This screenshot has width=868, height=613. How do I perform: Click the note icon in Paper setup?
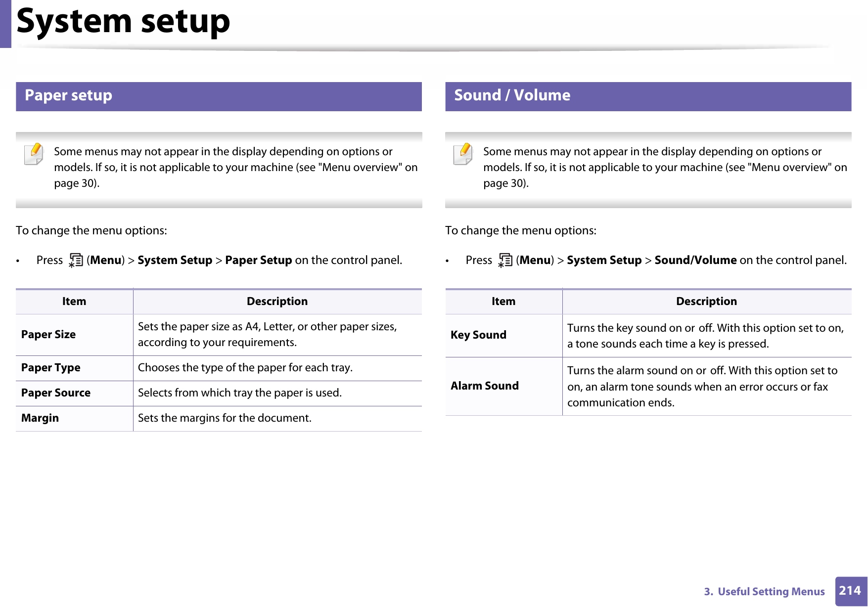pos(34,154)
